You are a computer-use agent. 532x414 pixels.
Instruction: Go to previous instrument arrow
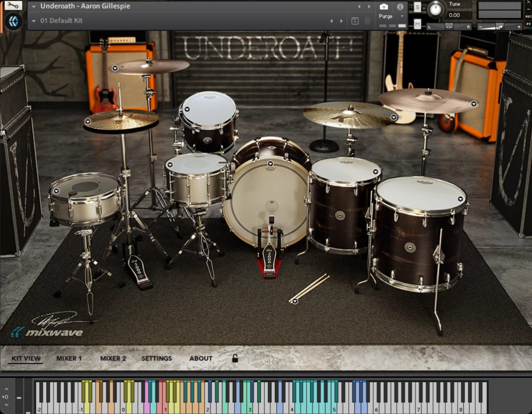[360, 7]
